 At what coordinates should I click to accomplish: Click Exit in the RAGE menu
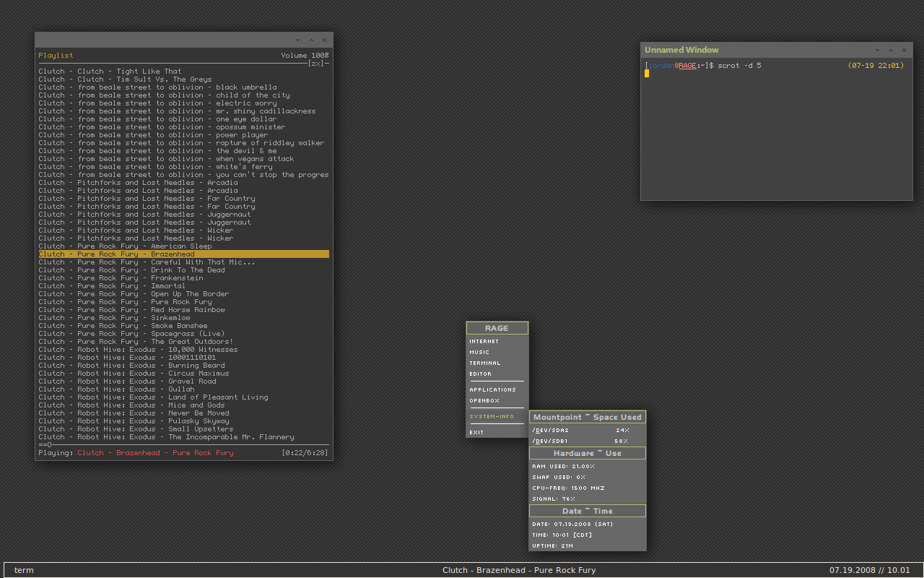[476, 432]
